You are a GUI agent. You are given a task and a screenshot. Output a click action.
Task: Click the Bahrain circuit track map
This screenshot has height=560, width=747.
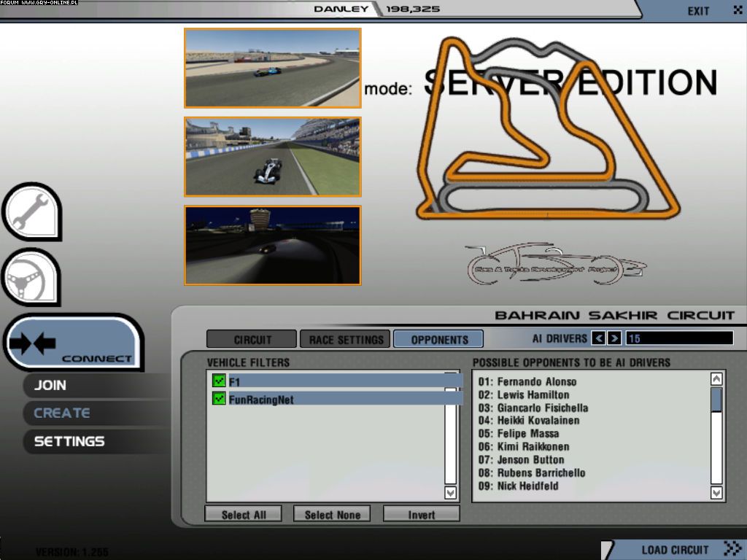pyautogui.click(x=548, y=128)
